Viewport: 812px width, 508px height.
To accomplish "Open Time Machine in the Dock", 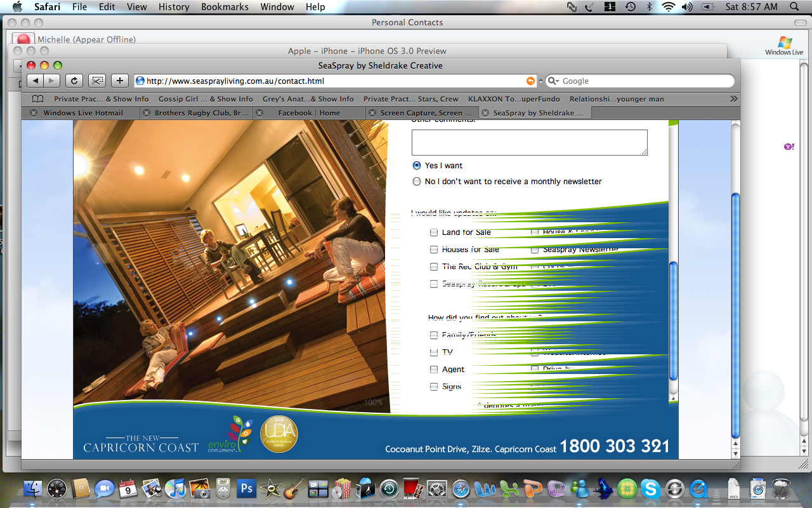I will coord(389,488).
